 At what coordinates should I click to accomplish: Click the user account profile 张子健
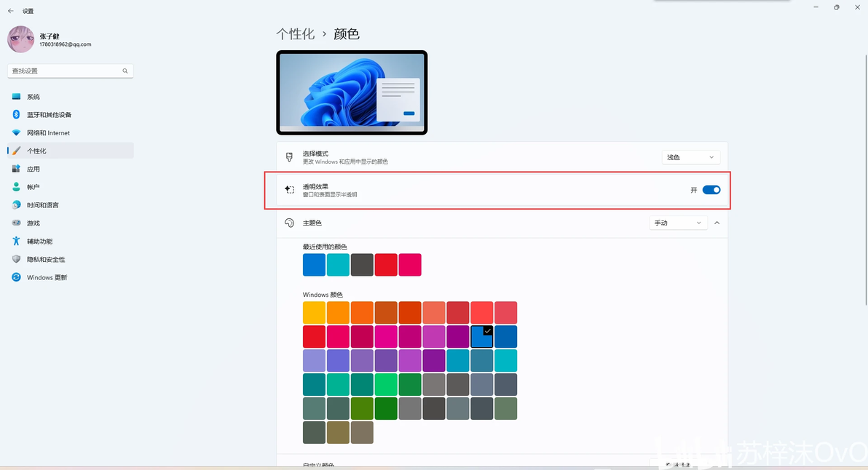[50, 39]
